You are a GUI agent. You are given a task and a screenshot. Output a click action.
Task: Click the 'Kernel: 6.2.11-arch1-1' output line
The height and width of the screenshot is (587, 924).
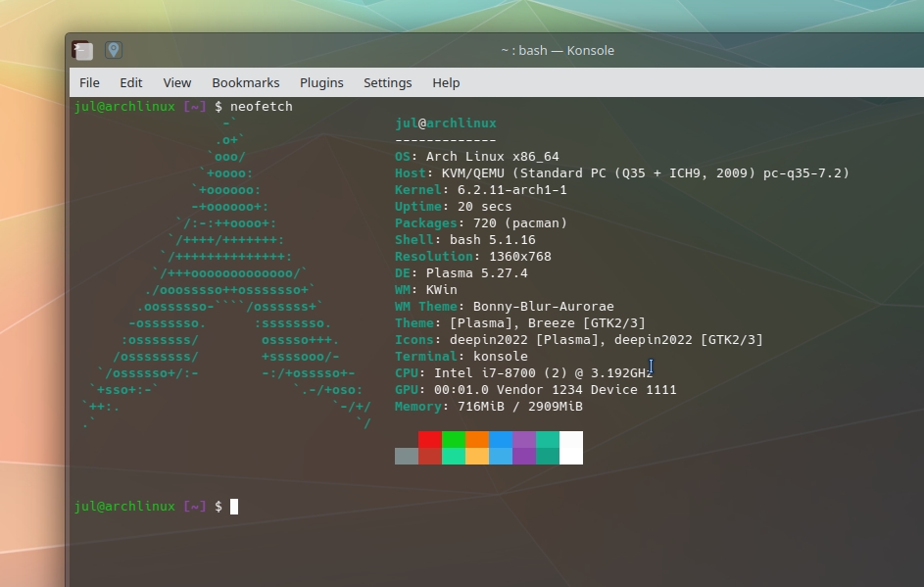[480, 190]
